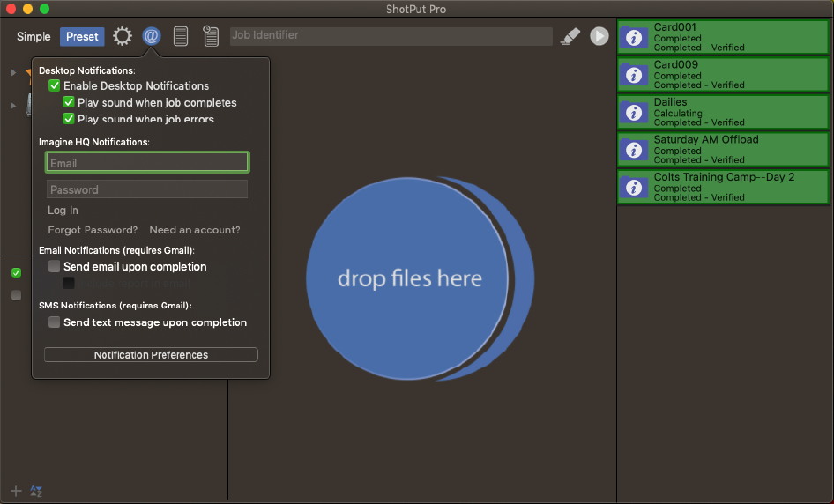Click the eraser clear icon
The height and width of the screenshot is (504, 834).
tap(570, 36)
